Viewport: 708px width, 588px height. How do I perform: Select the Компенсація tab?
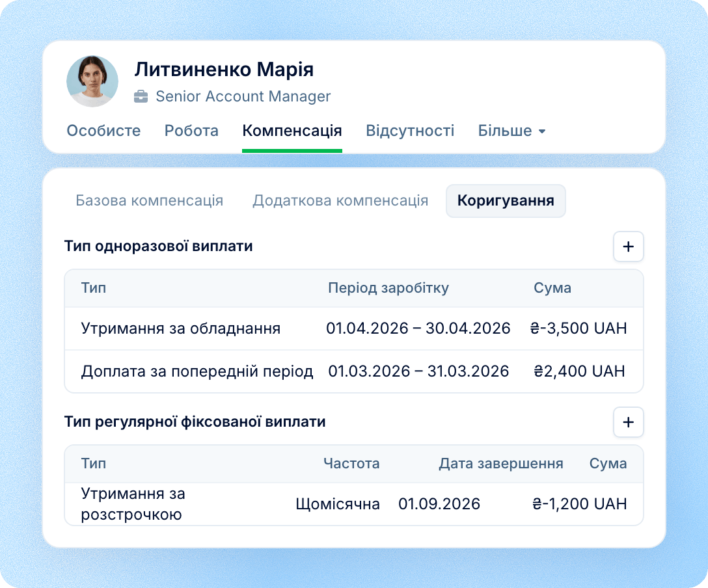coord(292,131)
